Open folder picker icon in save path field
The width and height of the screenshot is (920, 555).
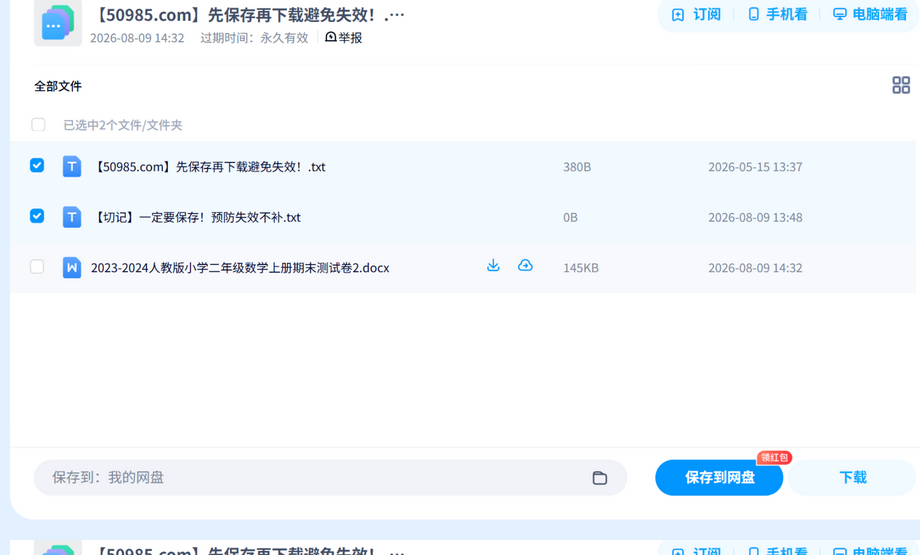click(x=599, y=478)
